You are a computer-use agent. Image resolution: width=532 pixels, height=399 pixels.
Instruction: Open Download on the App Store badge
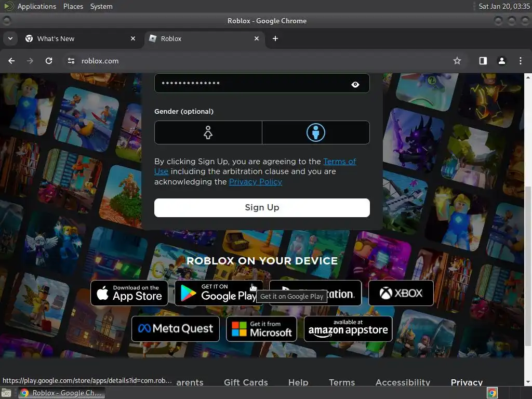[x=129, y=293]
